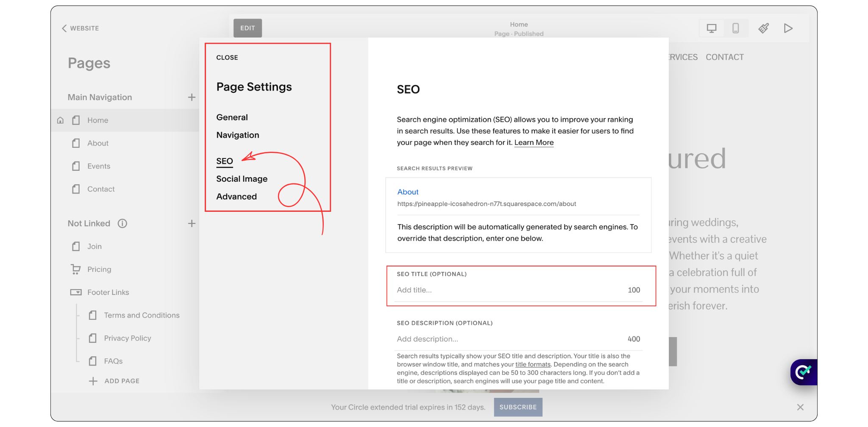Switch to desktop preview view

(x=712, y=28)
